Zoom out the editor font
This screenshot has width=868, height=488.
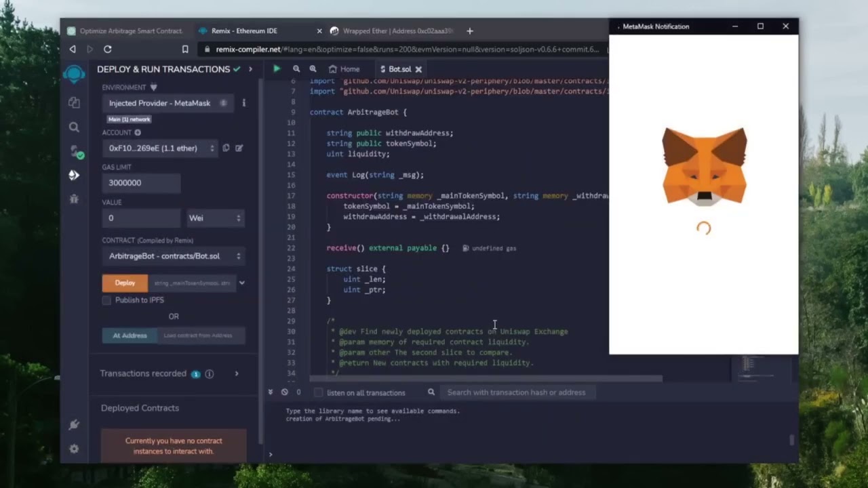pos(296,68)
